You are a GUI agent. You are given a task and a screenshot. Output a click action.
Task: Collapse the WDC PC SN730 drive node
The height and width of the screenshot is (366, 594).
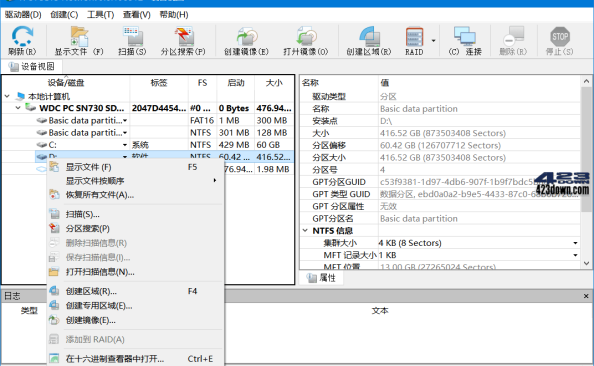point(18,108)
